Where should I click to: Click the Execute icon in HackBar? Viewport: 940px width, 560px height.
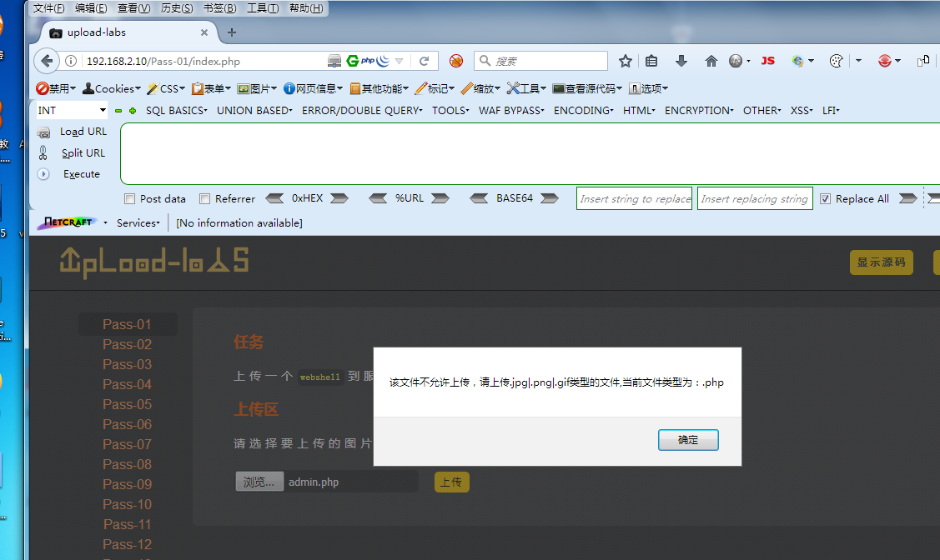click(x=44, y=173)
